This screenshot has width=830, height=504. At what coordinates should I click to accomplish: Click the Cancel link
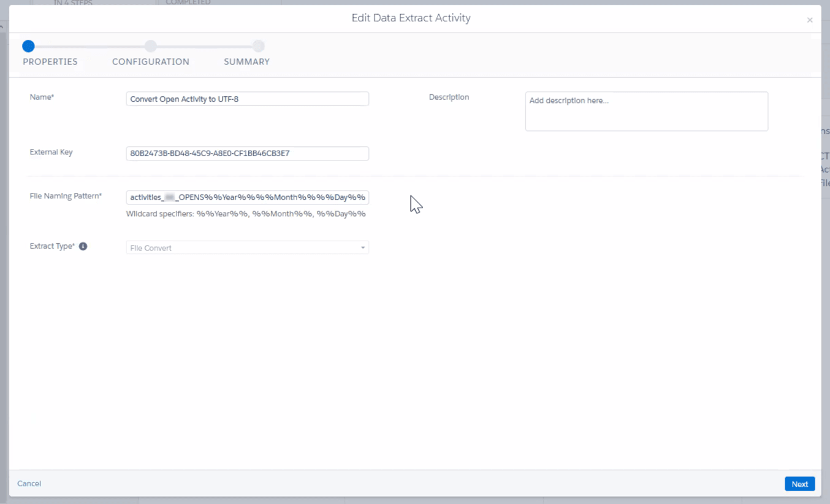29,484
